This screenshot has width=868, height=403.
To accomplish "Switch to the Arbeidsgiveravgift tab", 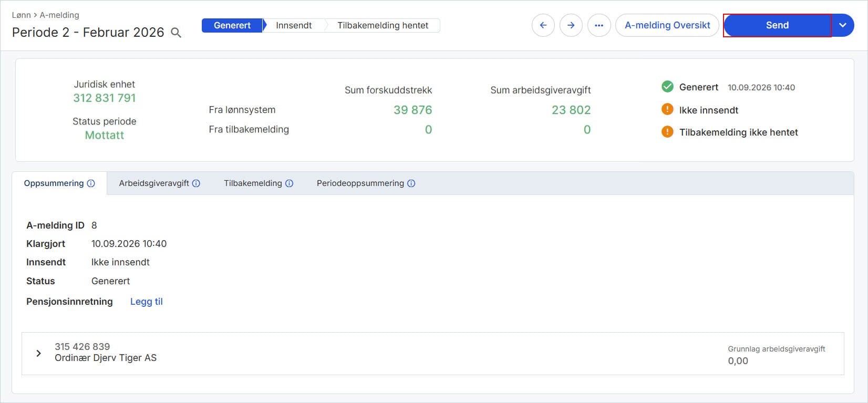I will [x=159, y=183].
